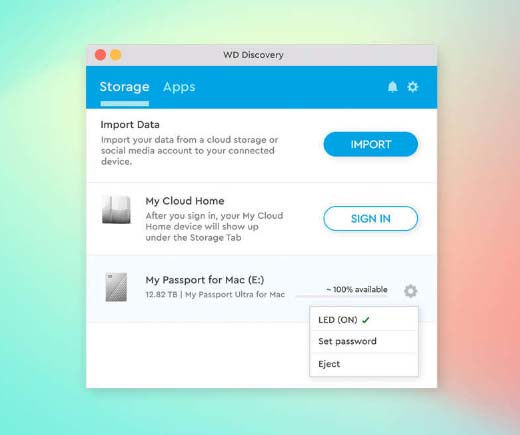The height and width of the screenshot is (435, 520).
Task: Switch to the Apps tab
Action: coord(179,87)
